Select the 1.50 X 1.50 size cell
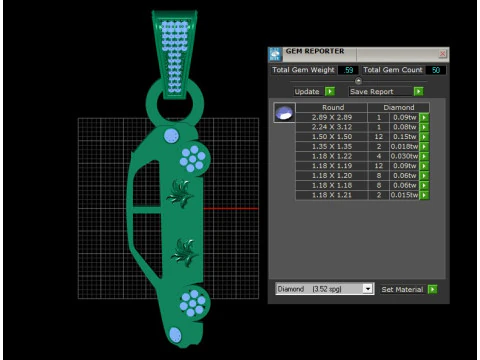480x360 pixels. point(332,137)
